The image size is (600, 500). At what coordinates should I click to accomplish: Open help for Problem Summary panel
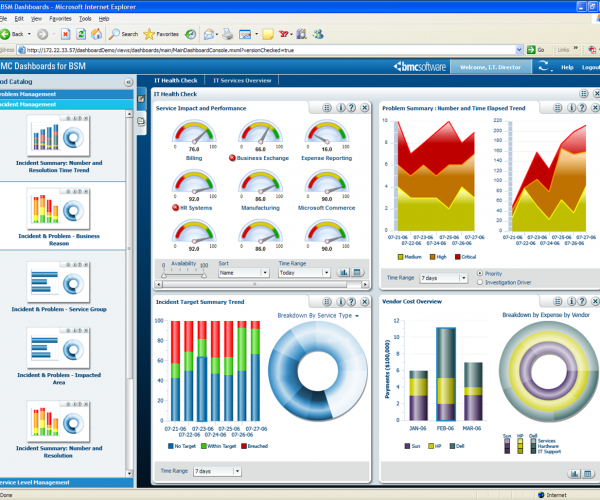point(582,108)
